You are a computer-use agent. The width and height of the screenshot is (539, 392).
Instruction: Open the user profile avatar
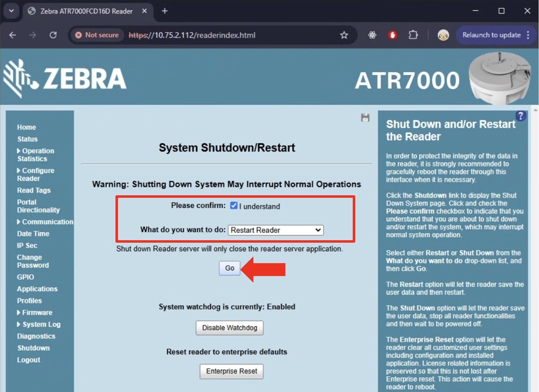click(443, 35)
